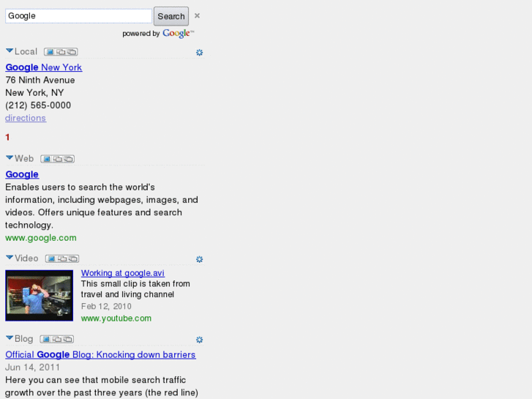Image resolution: width=532 pixels, height=399 pixels.
Task: Click the Search button
Action: click(x=171, y=16)
